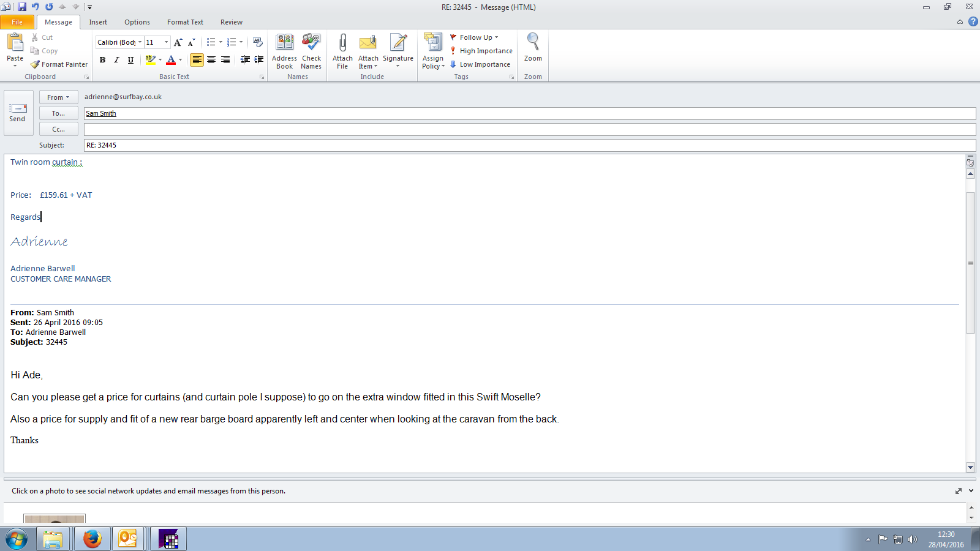The image size is (980, 551).
Task: Open the Windows Start menu
Action: click(17, 539)
